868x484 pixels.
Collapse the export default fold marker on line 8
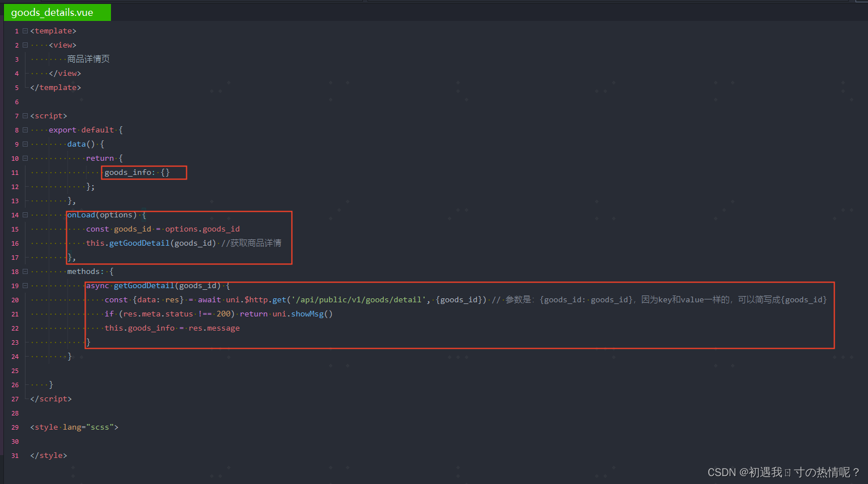pos(25,130)
